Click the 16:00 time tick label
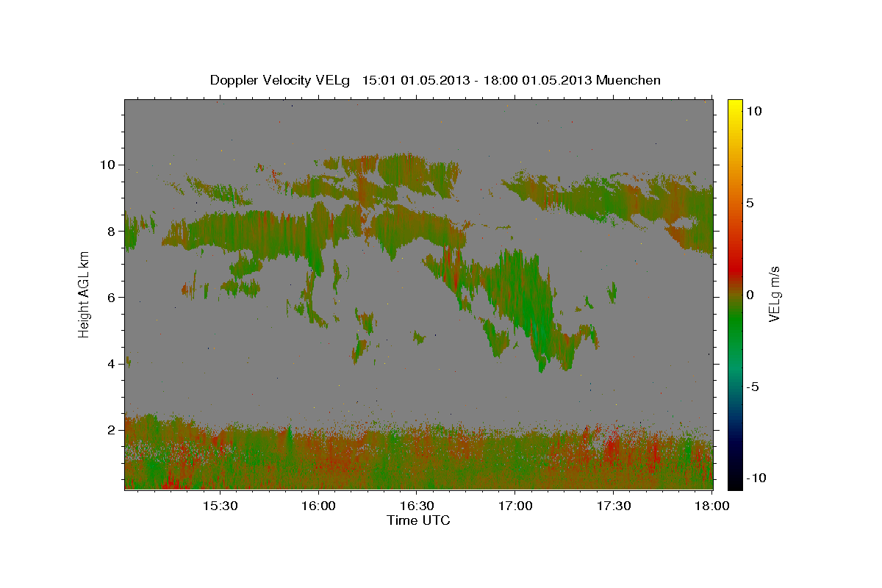 click(x=318, y=506)
